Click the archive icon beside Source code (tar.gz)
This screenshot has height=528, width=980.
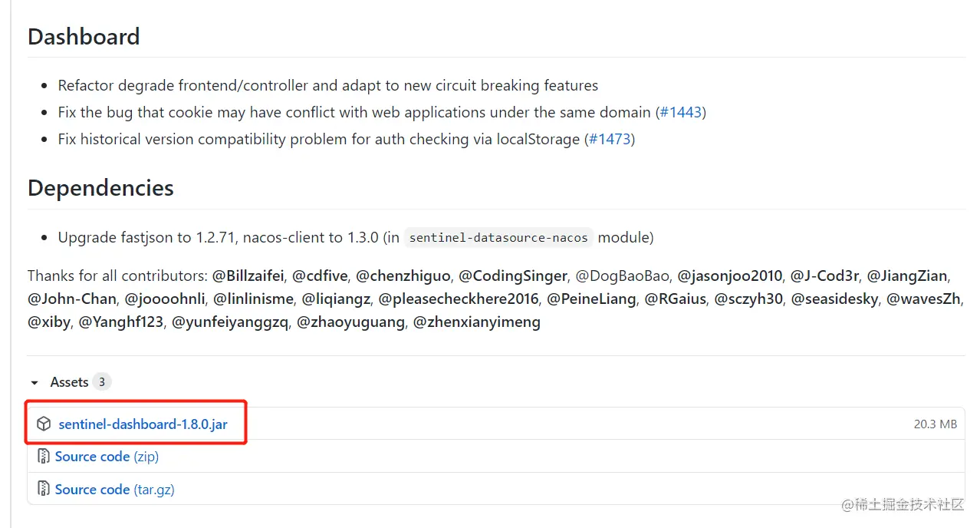[44, 489]
